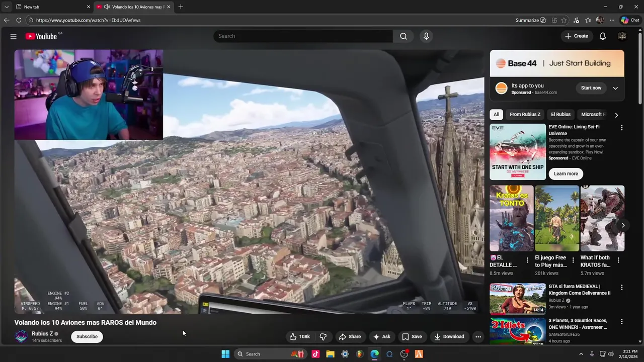Go back in the browser
This screenshot has height=362, width=644.
click(x=7, y=20)
